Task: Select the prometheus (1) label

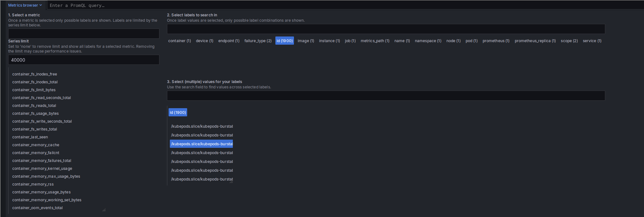Action: point(496,41)
